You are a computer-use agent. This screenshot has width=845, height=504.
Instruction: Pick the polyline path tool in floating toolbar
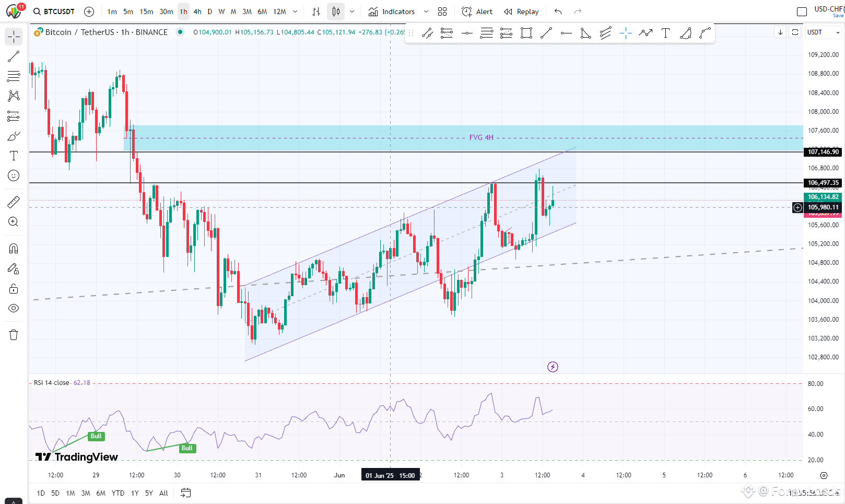point(646,33)
